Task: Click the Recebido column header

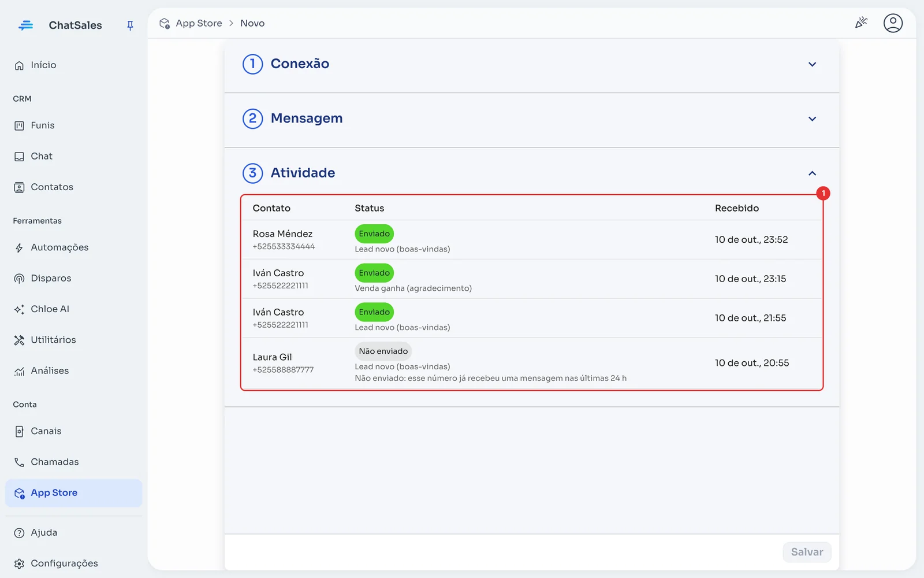Action: [x=737, y=208]
